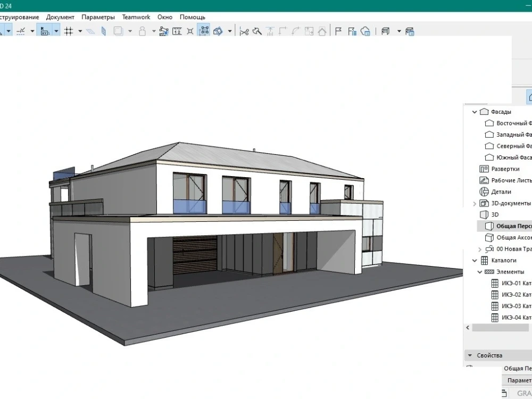Click the trace reference square icon
Image resolution: width=532 pixels, height=399 pixels.
(118, 31)
